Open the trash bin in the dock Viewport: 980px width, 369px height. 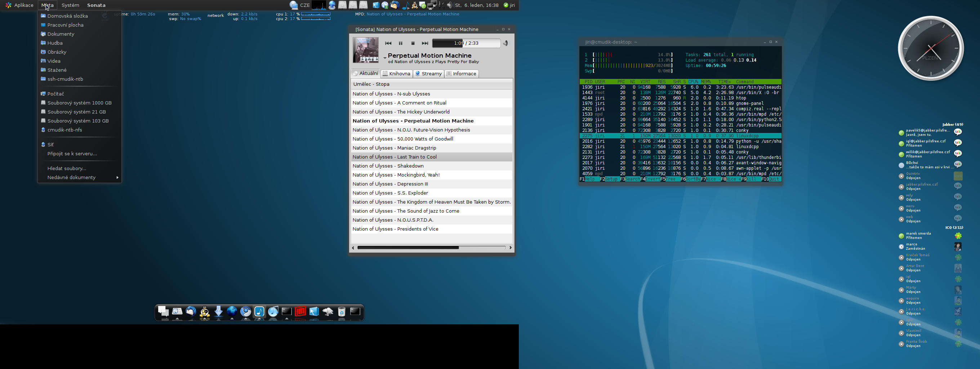[x=342, y=312]
